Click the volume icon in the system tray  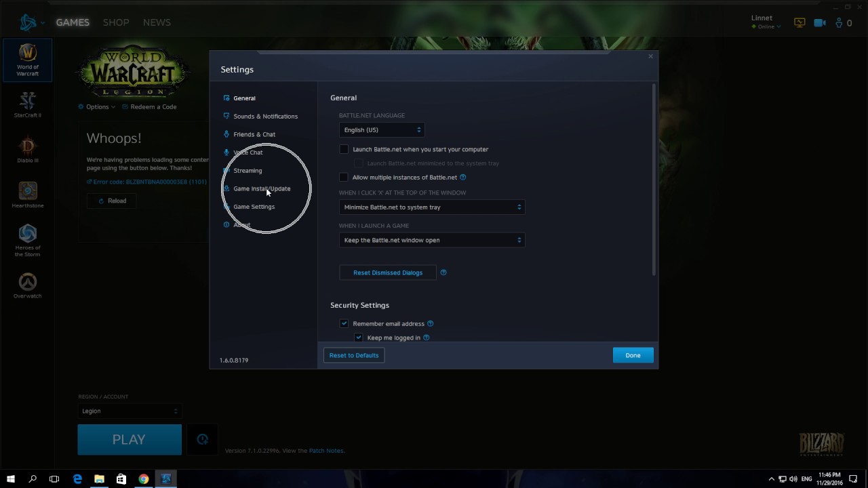793,479
